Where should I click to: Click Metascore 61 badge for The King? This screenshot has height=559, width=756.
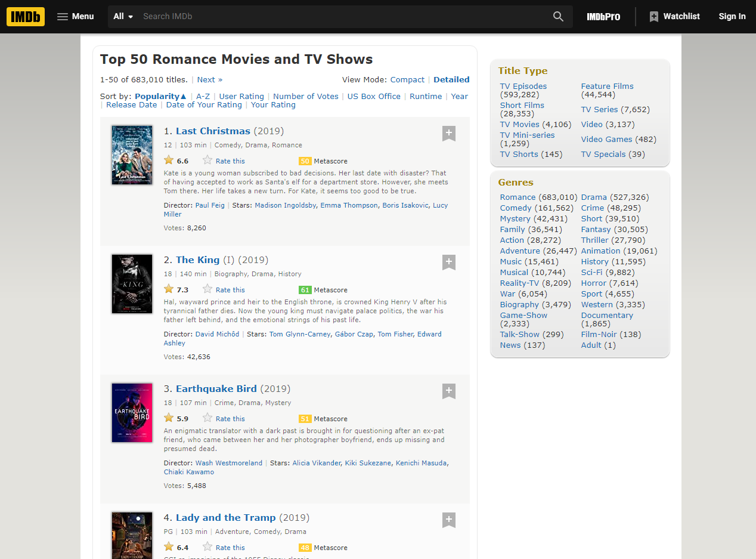pyautogui.click(x=305, y=290)
